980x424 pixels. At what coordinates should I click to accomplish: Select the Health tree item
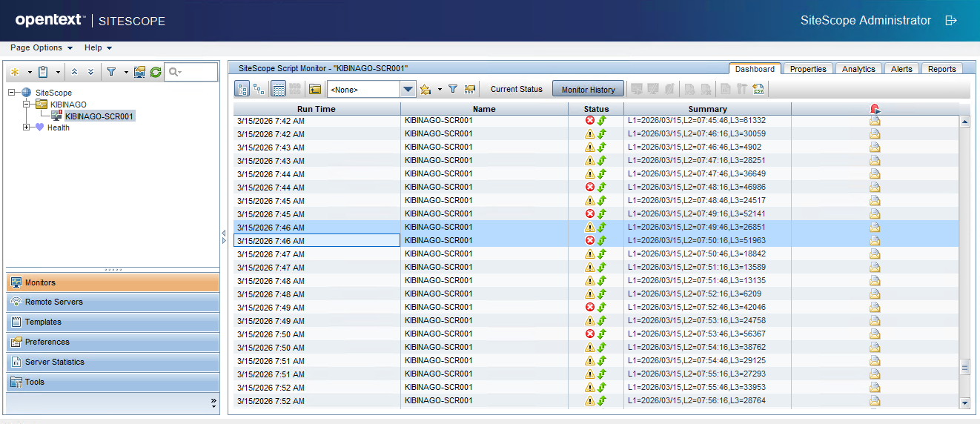coord(59,127)
